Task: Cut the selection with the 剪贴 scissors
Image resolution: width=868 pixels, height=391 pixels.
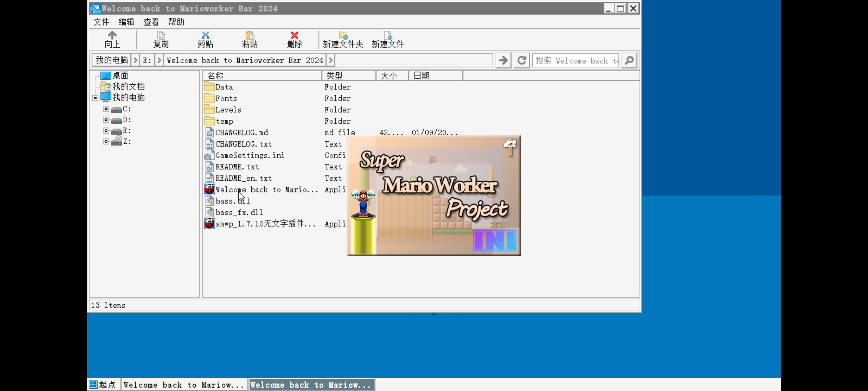Action: 205,39
